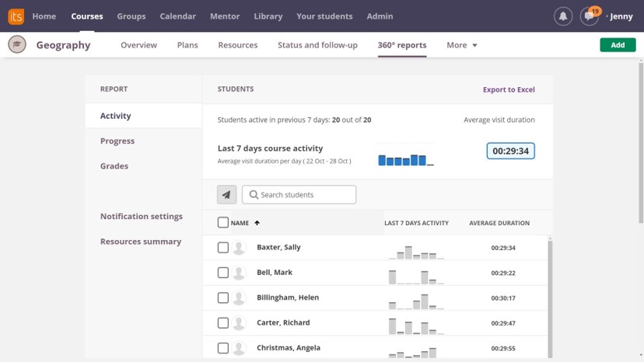Click the student list vertical scrollbar
The height and width of the screenshot is (362, 644).
(551, 295)
